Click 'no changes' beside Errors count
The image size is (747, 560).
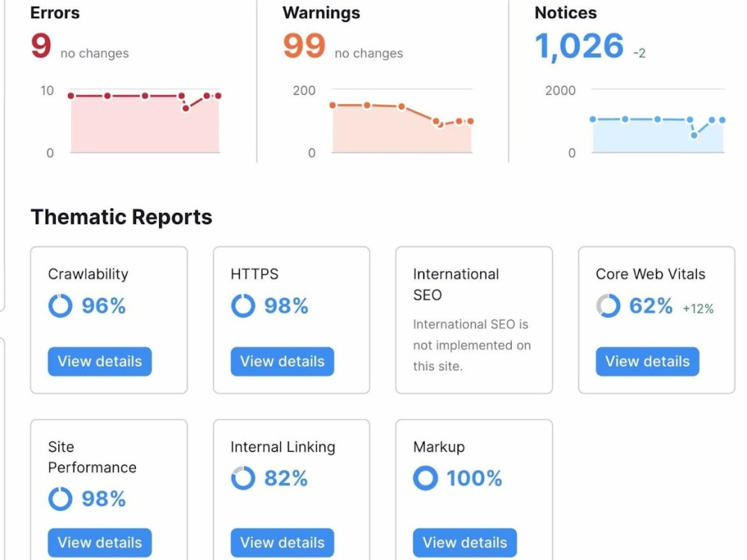(x=94, y=53)
